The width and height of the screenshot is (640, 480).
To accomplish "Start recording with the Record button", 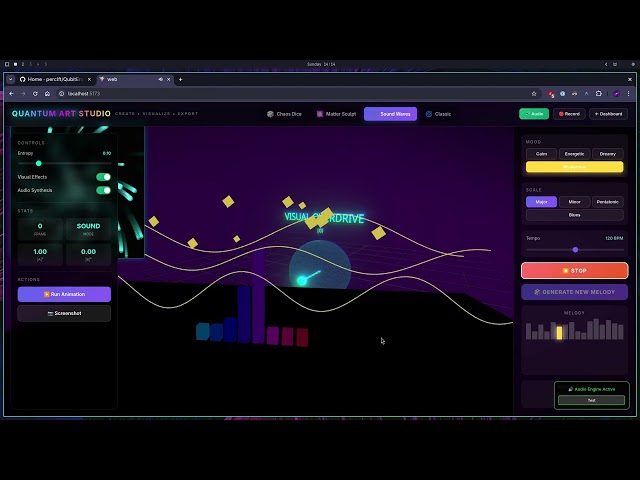I will (x=569, y=114).
